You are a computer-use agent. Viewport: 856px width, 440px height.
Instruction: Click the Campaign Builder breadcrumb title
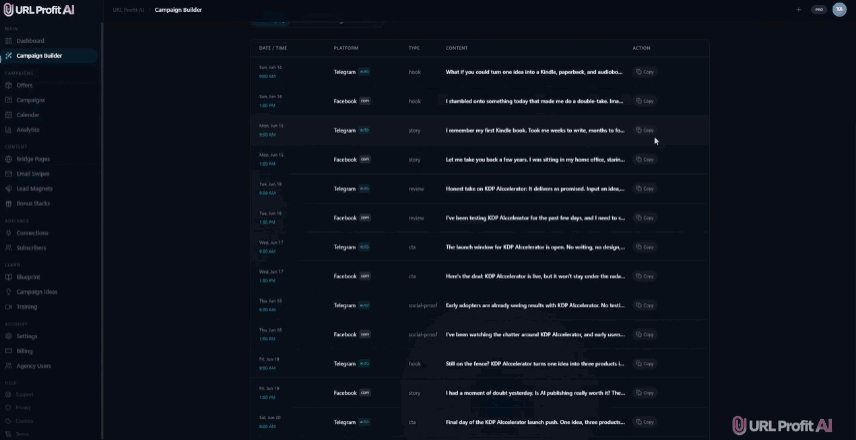pyautogui.click(x=178, y=10)
